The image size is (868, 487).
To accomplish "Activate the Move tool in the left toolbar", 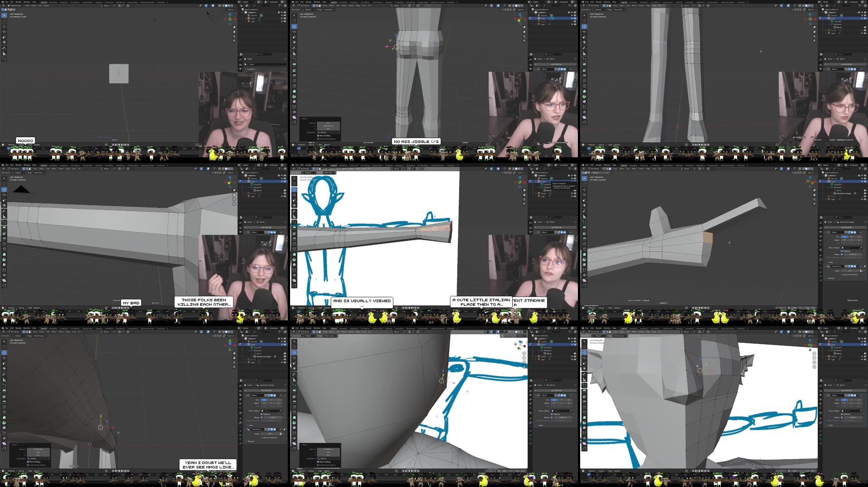I will click(4, 27).
